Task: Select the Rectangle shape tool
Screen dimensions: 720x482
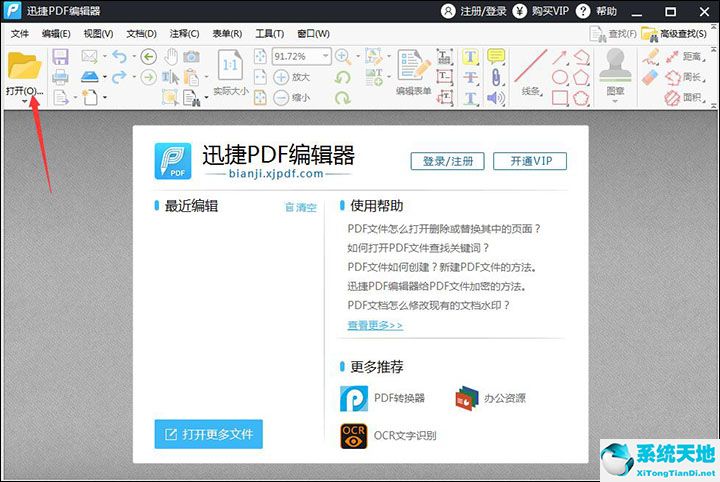Action: point(560,97)
